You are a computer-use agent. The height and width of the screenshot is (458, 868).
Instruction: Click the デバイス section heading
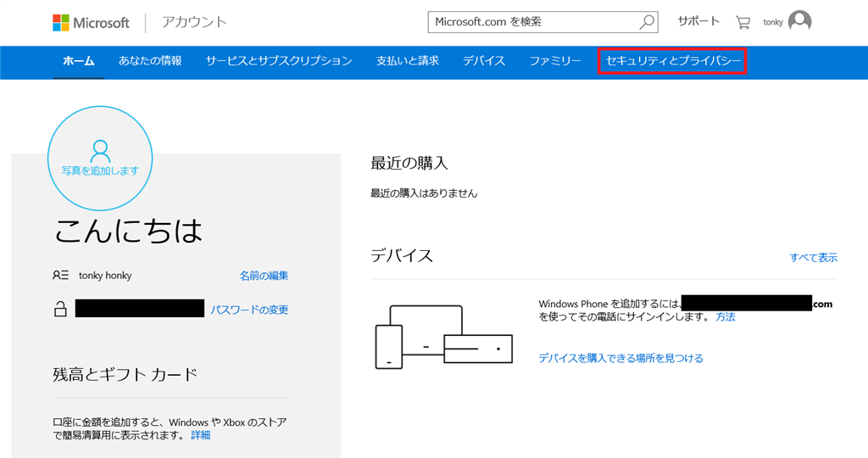401,255
